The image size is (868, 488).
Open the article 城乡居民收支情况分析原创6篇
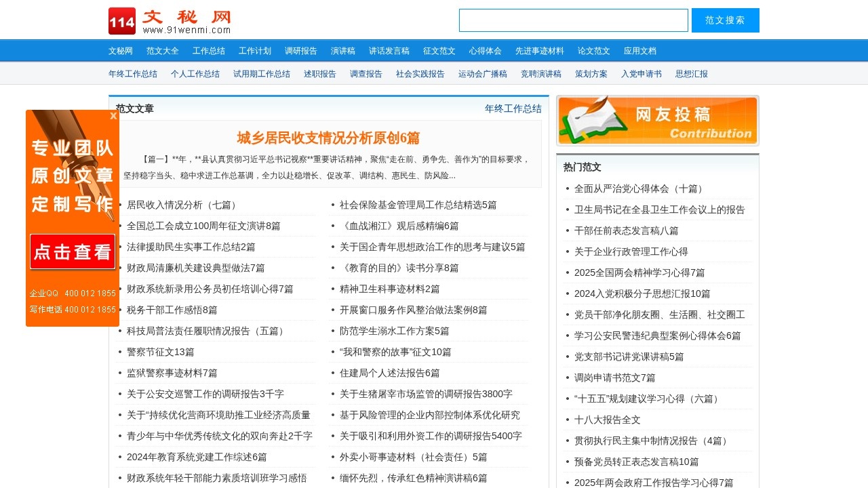click(328, 138)
